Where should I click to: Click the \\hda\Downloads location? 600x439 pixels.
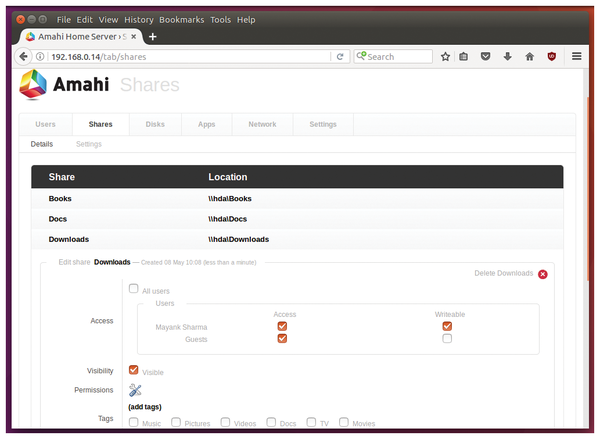click(x=239, y=239)
